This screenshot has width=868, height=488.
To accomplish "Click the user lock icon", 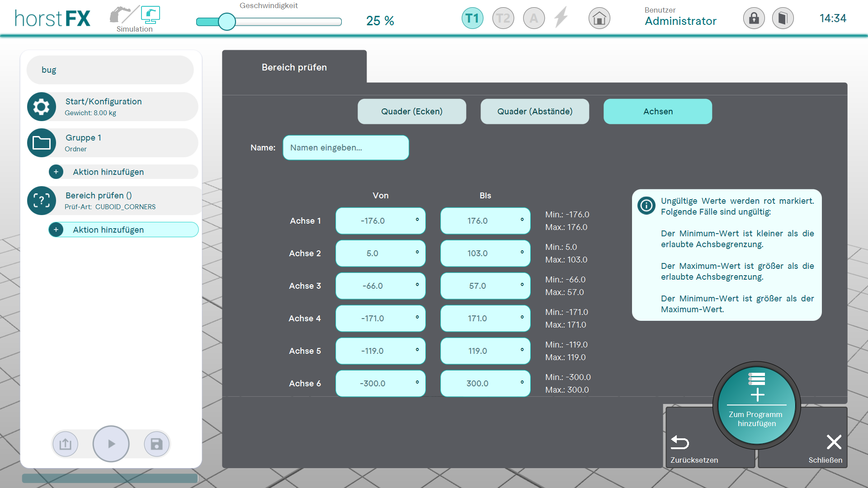I will coord(754,19).
